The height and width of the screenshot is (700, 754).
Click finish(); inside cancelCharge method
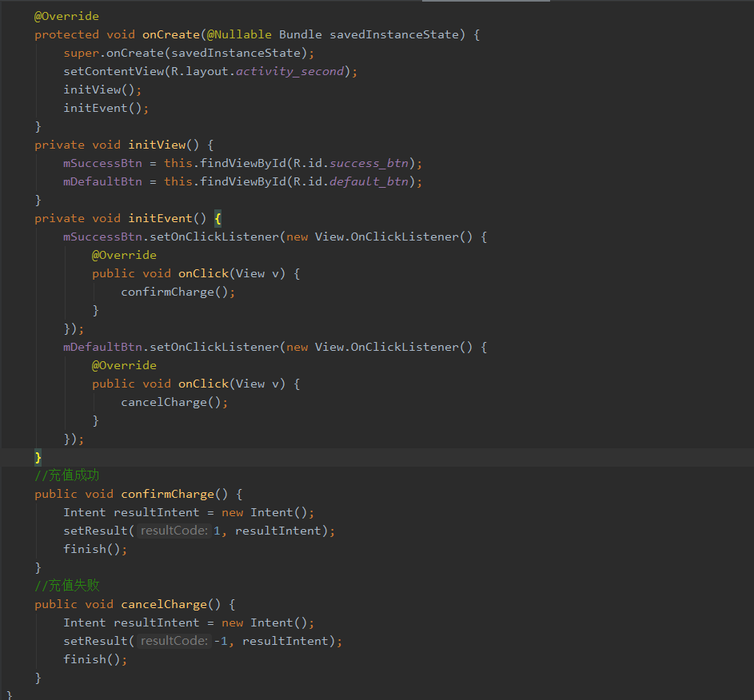tap(95, 659)
